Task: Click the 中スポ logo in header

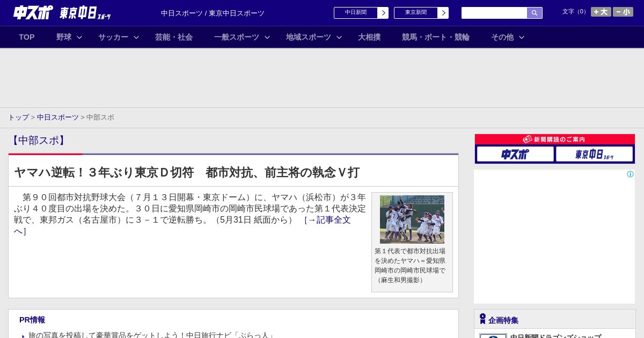Action: [x=33, y=12]
